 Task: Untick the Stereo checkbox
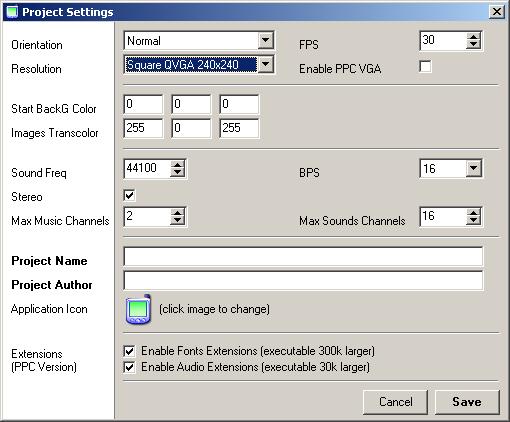pos(129,195)
